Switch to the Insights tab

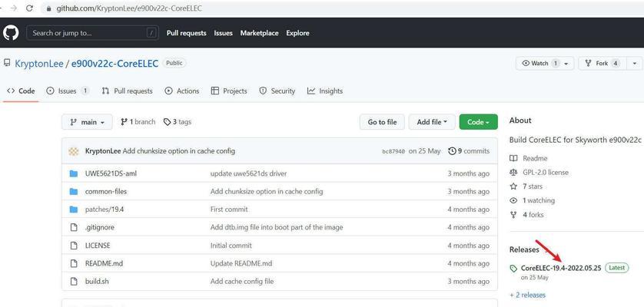pyautogui.click(x=325, y=91)
